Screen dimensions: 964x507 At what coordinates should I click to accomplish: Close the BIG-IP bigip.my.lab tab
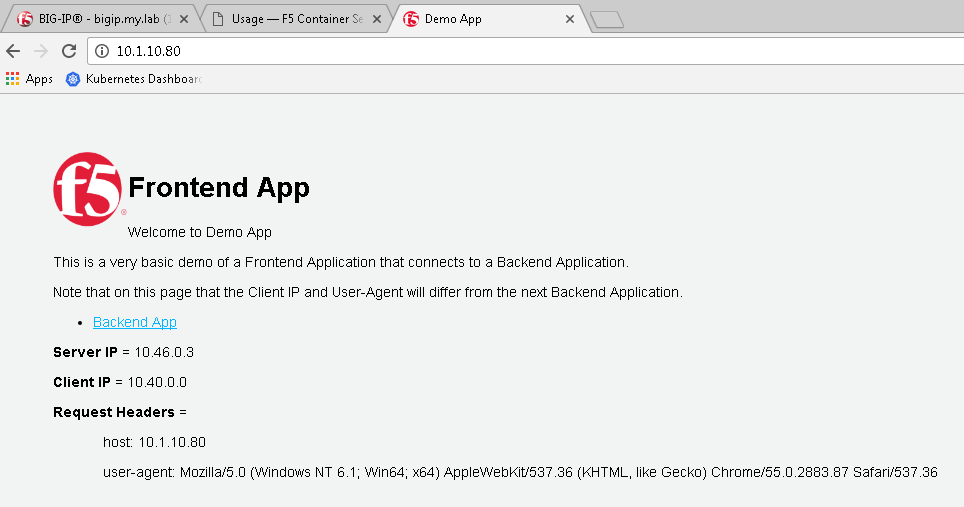pos(184,19)
